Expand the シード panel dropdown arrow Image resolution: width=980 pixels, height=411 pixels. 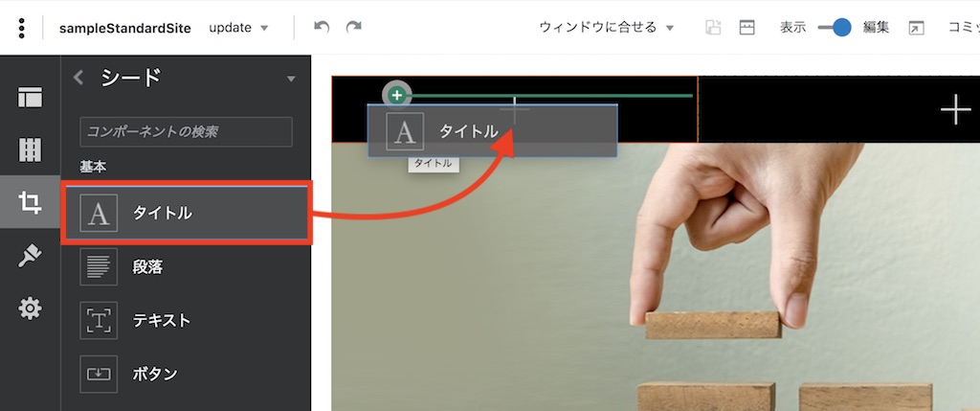(291, 79)
